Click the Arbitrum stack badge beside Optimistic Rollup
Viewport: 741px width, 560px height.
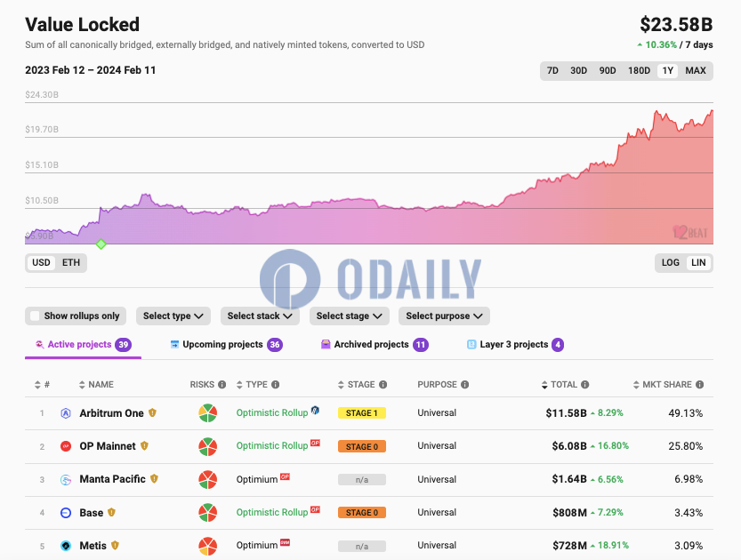[x=315, y=410]
